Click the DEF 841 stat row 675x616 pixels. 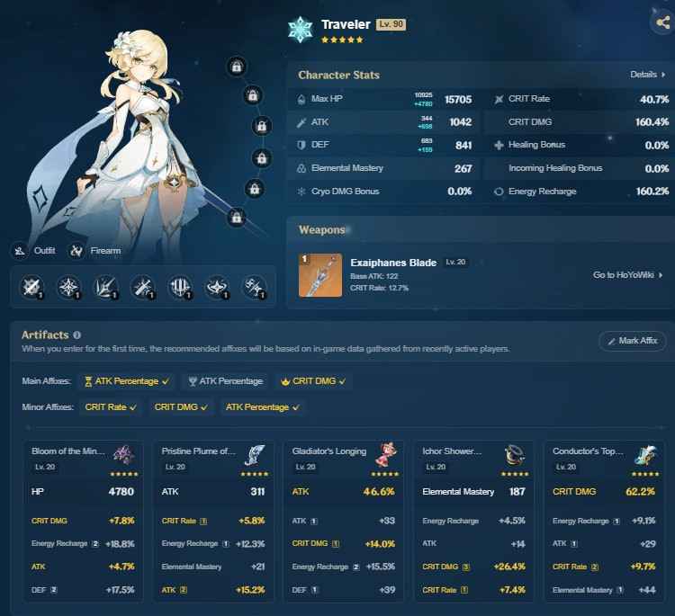[384, 145]
